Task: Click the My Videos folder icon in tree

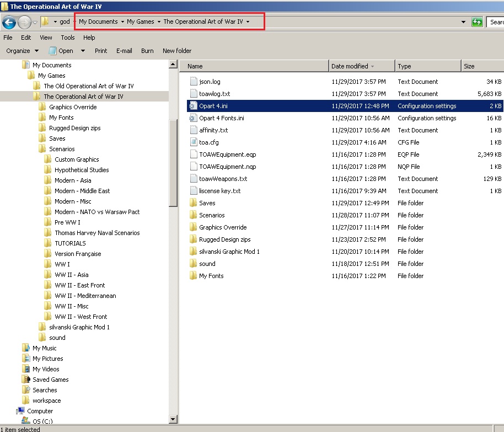Action: (x=26, y=369)
